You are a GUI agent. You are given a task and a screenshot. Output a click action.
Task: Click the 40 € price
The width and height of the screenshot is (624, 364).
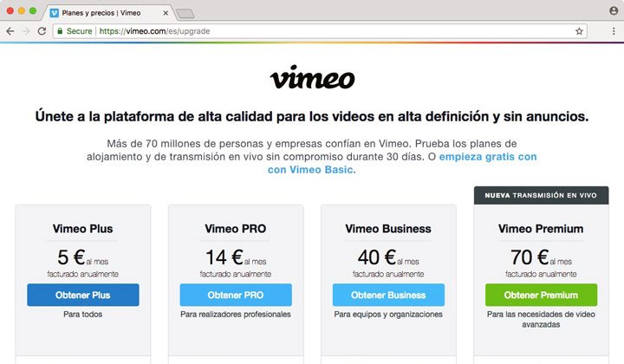coord(377,257)
